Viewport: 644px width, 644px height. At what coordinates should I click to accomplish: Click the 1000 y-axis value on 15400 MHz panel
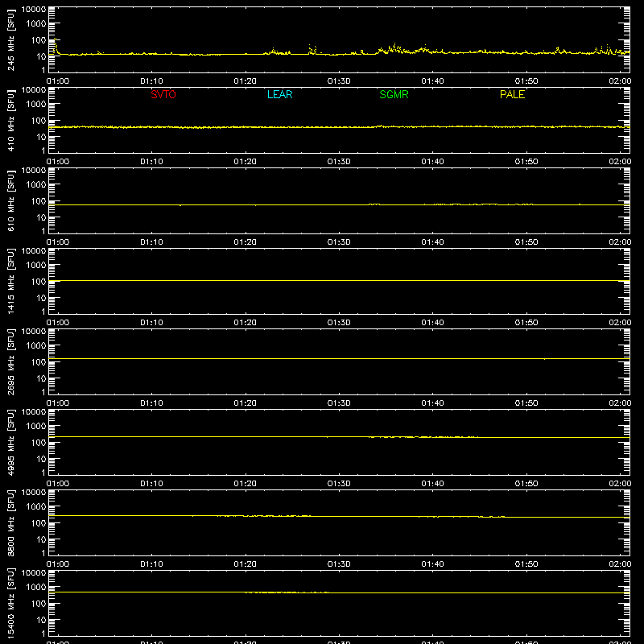pos(36,587)
